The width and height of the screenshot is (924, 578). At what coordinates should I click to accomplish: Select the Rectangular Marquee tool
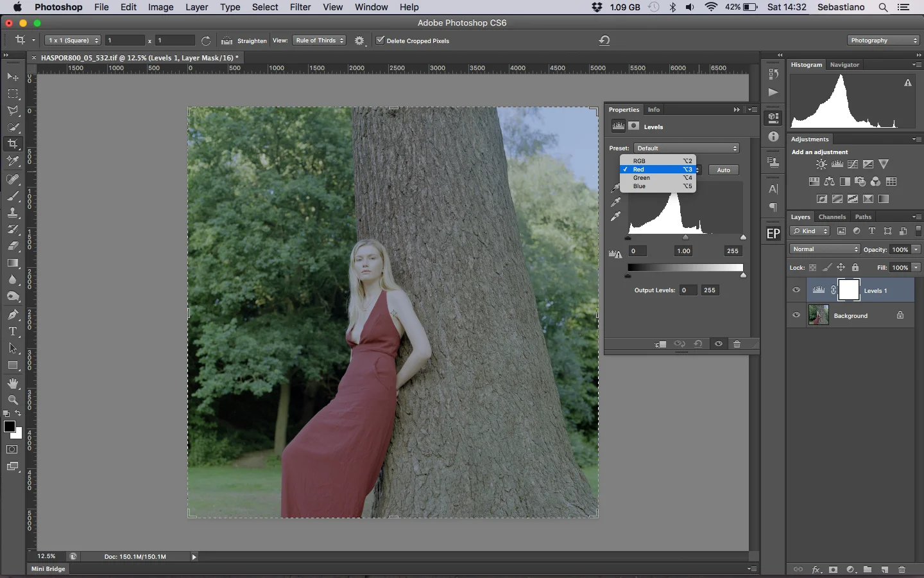coord(13,94)
